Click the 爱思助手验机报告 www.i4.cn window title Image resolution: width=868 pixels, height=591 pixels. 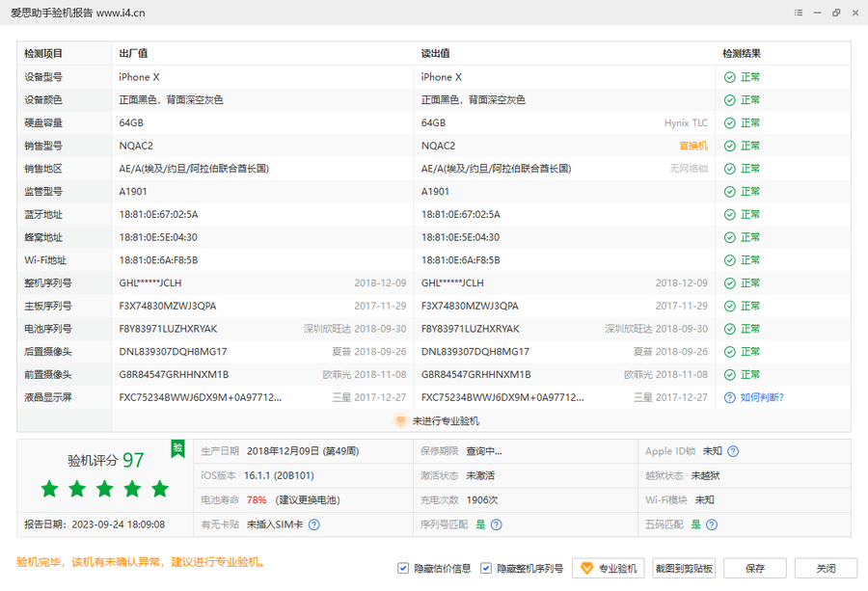(x=78, y=13)
